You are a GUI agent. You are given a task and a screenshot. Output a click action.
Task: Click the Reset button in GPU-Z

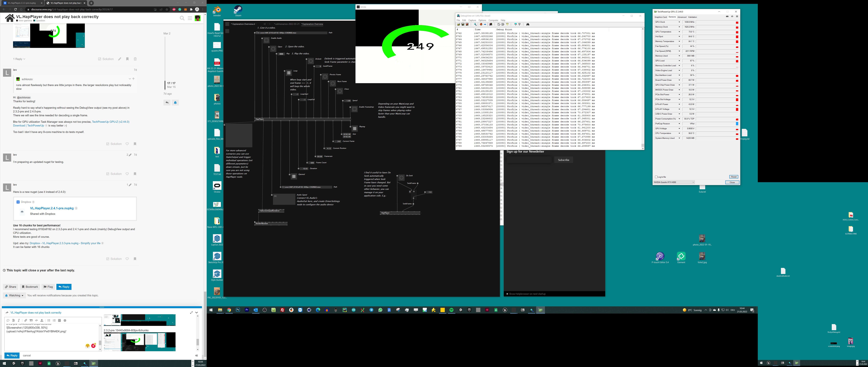(734, 177)
